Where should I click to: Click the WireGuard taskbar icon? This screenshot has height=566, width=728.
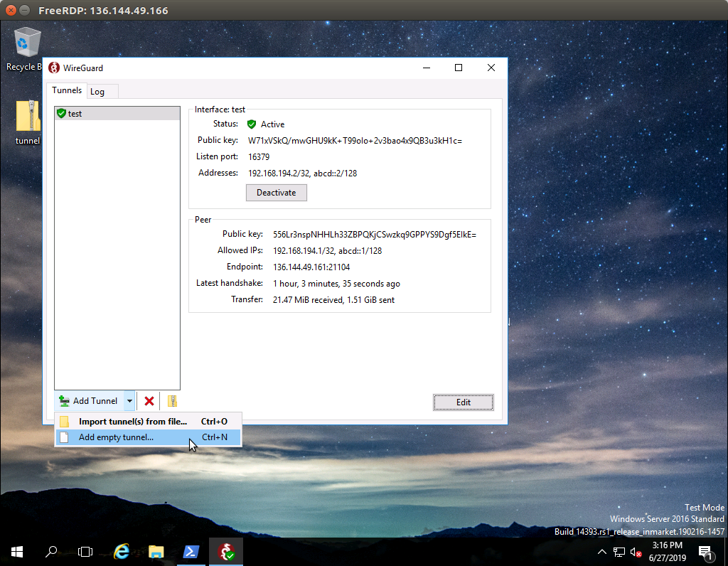tap(227, 552)
